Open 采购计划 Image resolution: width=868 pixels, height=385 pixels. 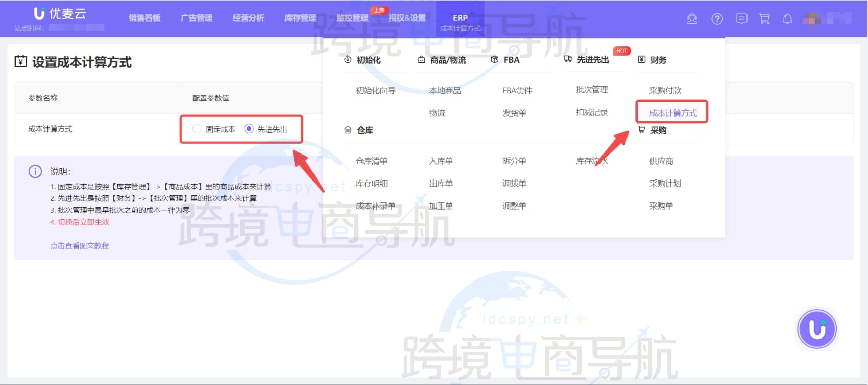(665, 184)
